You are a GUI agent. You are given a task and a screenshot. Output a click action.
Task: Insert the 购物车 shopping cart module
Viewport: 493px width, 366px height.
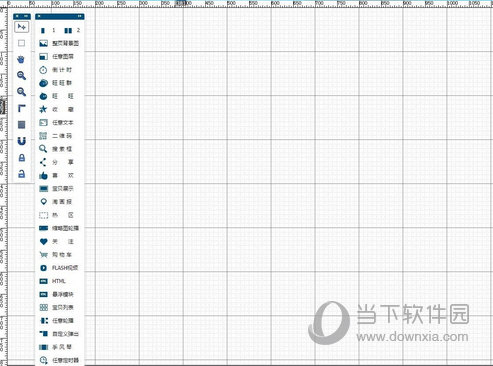(55, 255)
